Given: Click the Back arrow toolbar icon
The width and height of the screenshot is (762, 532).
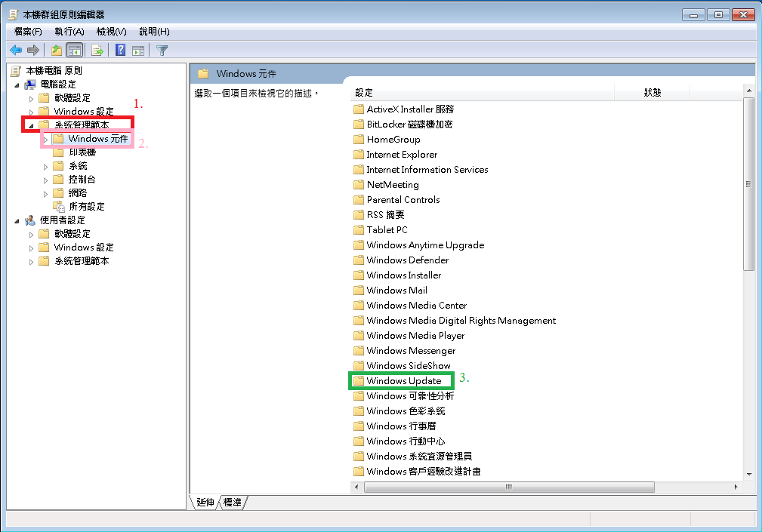Looking at the screenshot, I should (x=15, y=51).
